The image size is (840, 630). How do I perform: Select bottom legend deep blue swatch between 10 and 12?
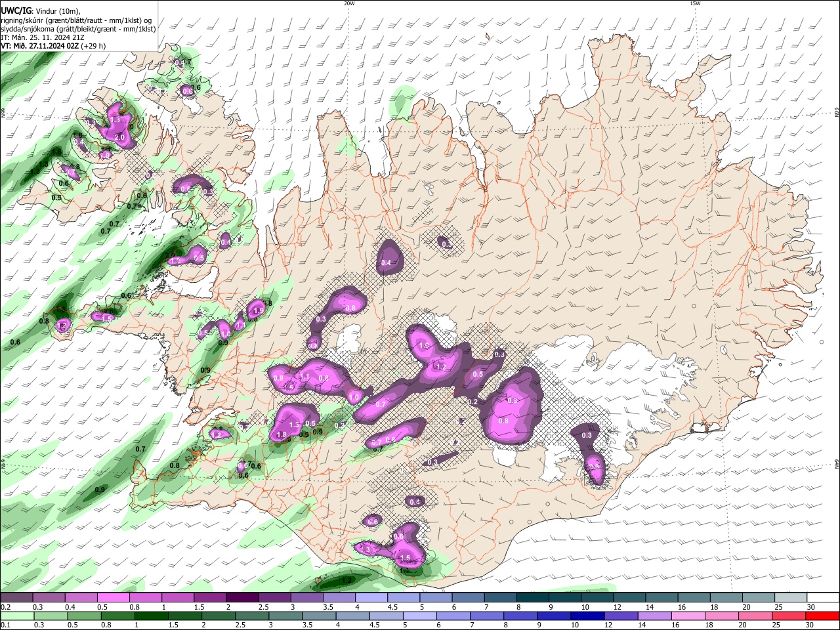[x=588, y=616]
